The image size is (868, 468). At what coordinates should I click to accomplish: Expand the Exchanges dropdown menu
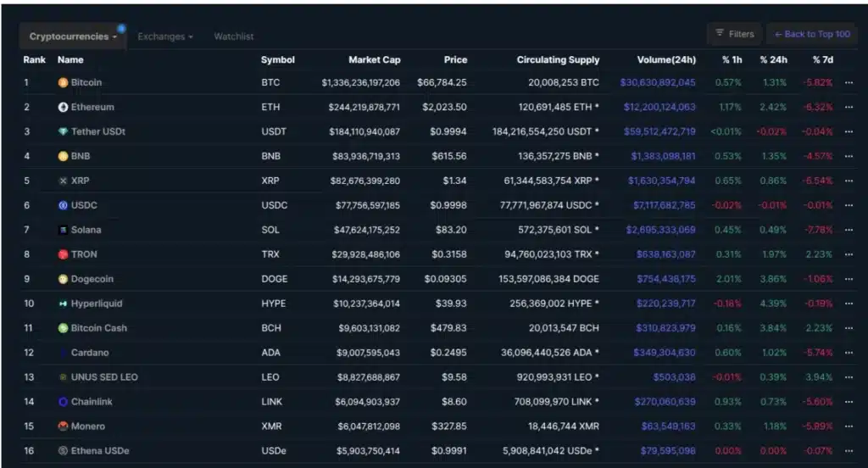tap(165, 36)
